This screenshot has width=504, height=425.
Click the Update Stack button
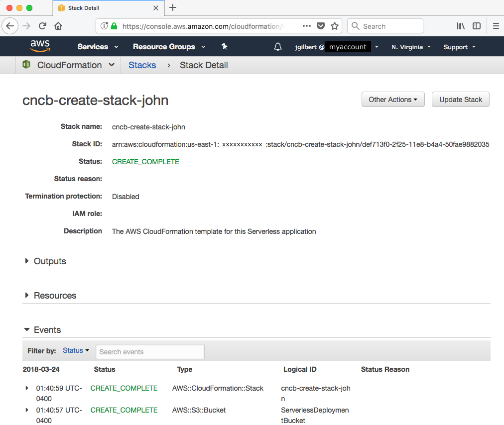460,100
